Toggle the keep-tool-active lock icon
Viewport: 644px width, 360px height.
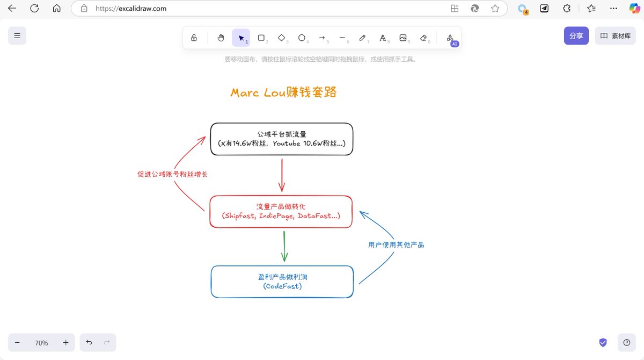tap(194, 38)
